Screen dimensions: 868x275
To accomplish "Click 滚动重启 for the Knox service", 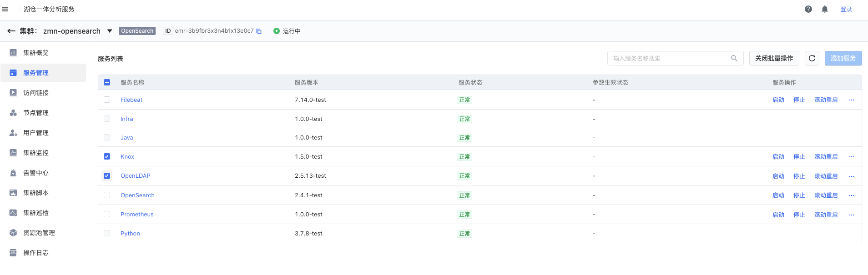I will coord(826,157).
